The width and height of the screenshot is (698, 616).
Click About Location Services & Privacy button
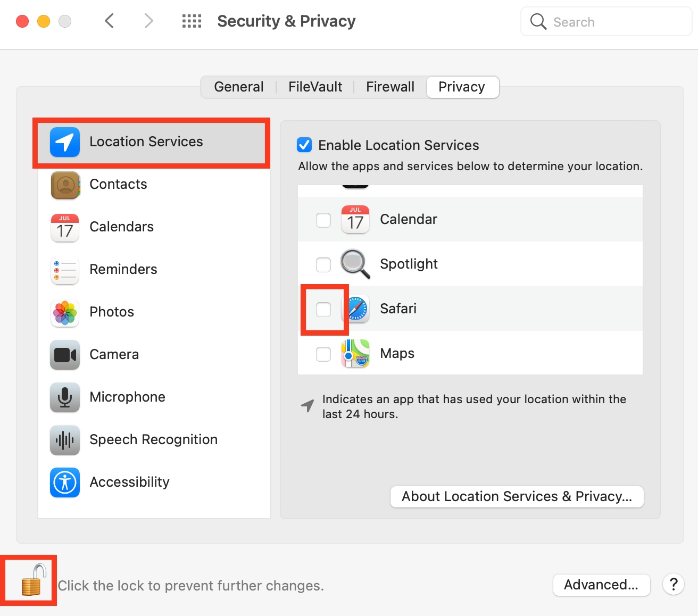[517, 496]
